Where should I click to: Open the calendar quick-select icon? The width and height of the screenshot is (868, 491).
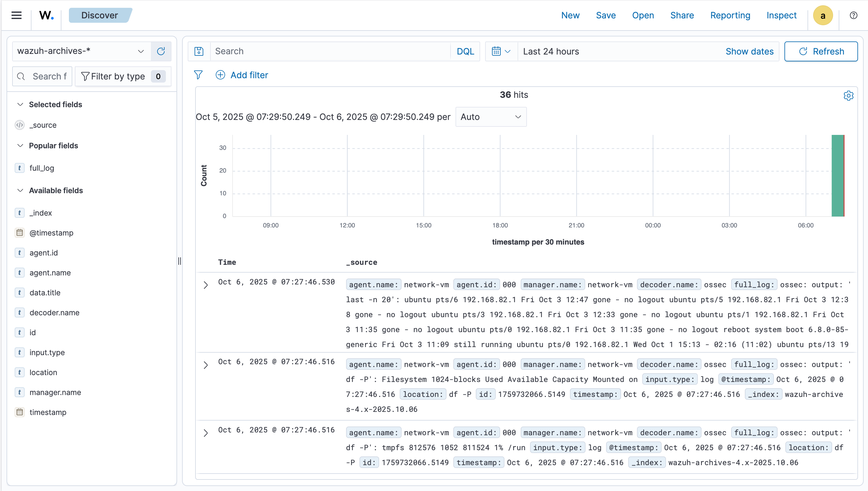[500, 51]
